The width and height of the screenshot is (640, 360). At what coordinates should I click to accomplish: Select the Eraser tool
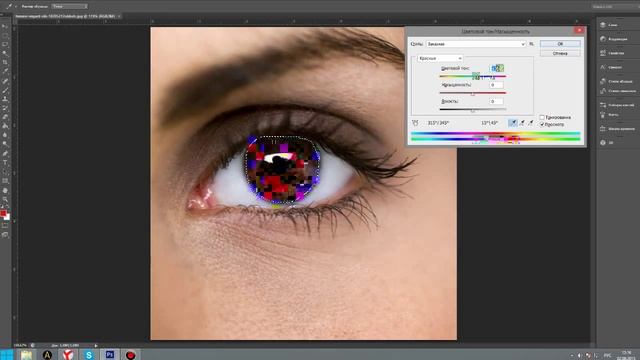coord(5,117)
